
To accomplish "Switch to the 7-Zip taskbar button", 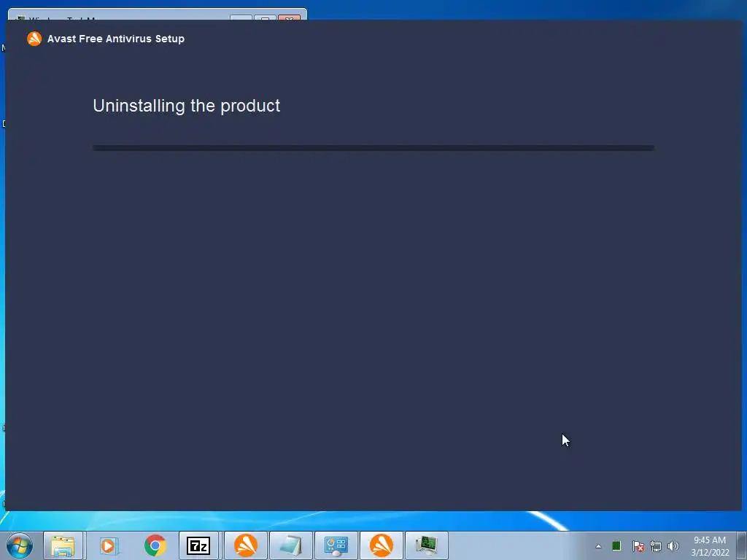I will tap(198, 545).
